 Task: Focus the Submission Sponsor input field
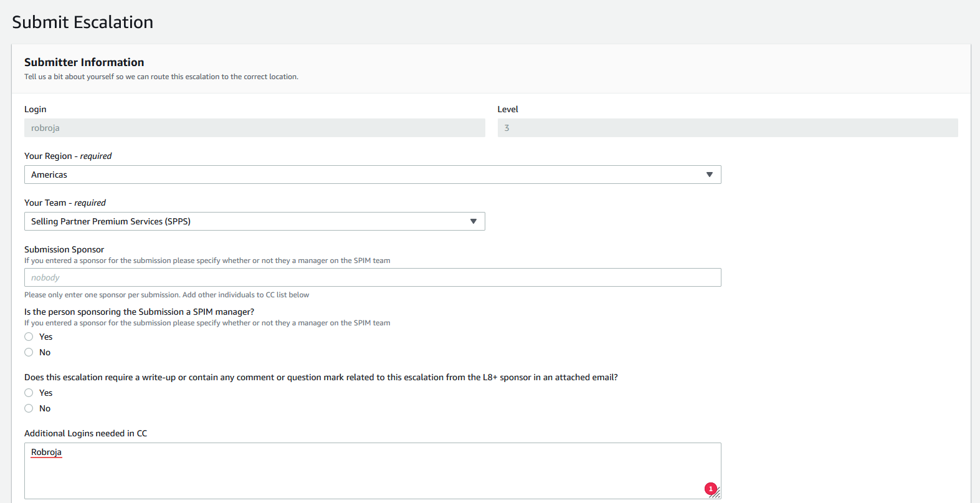372,277
